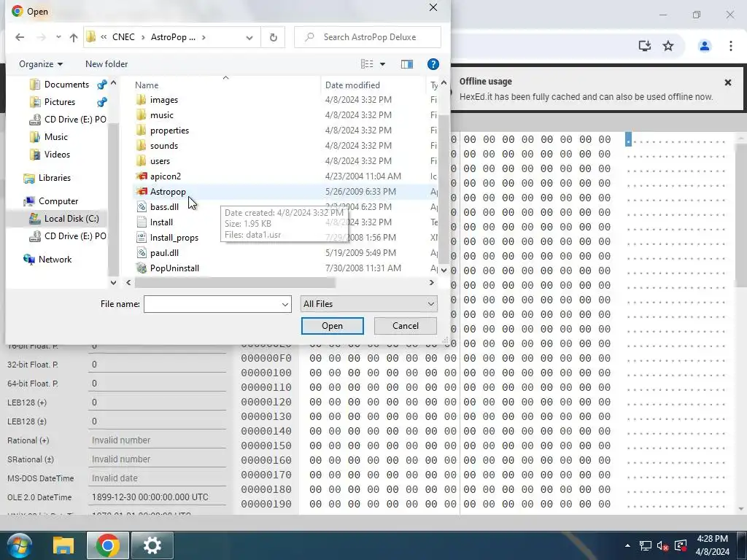Select the PopUninstall application icon
Image resolution: width=747 pixels, height=560 pixels.
(141, 268)
